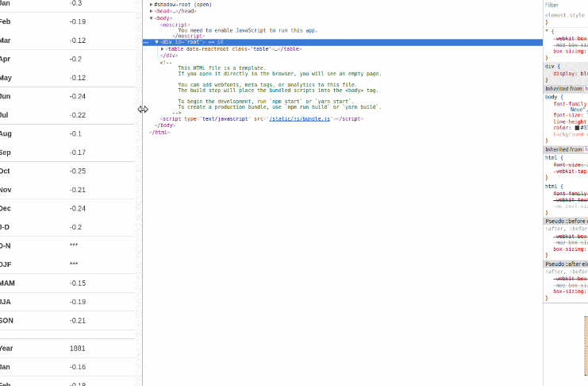588x386 pixels.
Task: Click the display property in div rule
Action: tap(564, 73)
